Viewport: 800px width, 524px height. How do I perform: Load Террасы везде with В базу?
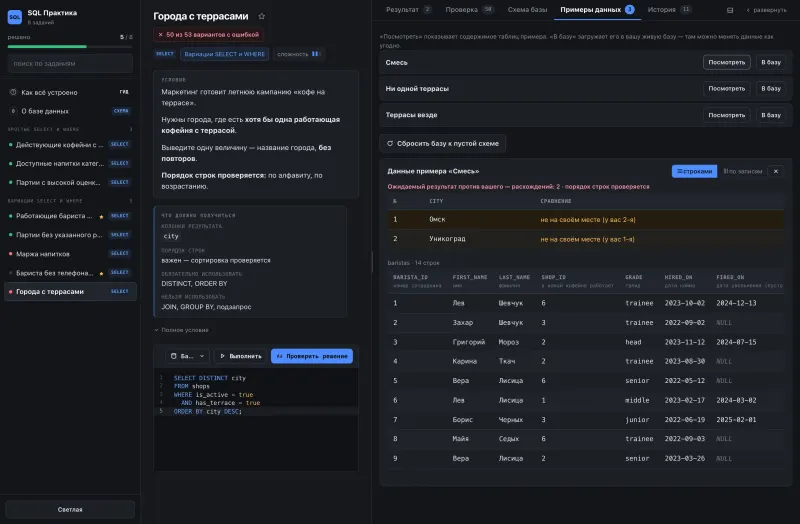[770, 115]
